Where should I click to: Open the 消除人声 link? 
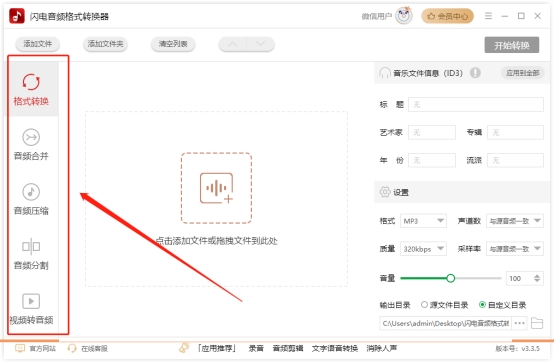[382, 348]
